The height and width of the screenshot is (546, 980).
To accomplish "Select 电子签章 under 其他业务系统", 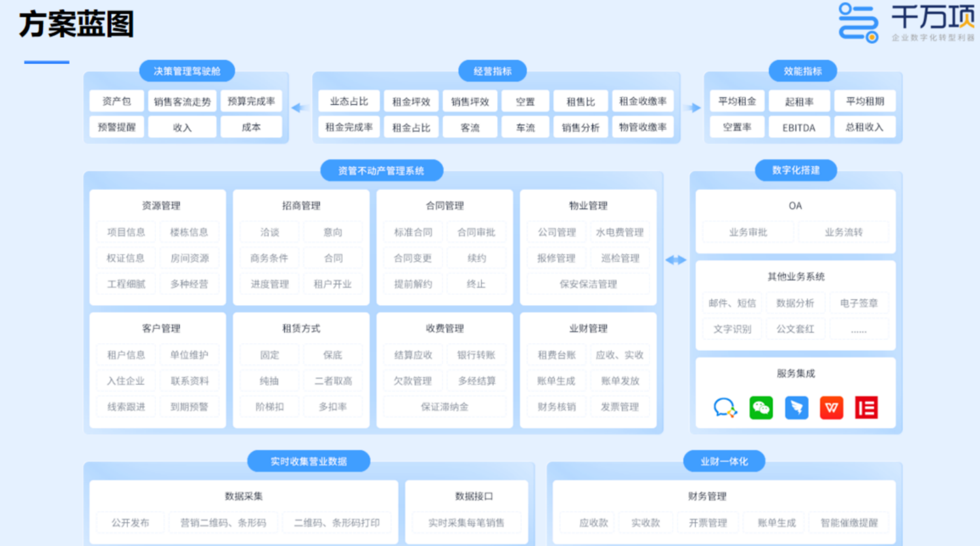I will click(x=858, y=303).
